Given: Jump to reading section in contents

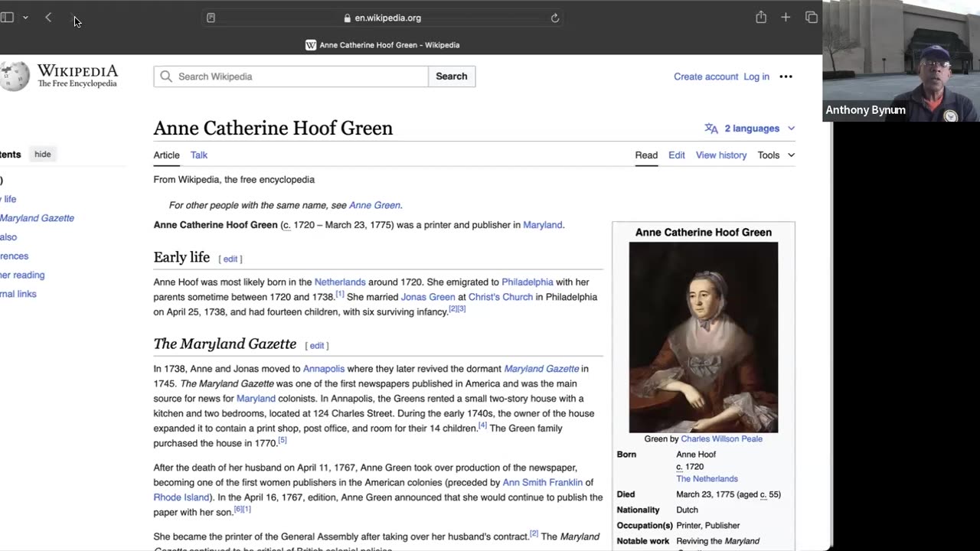Looking at the screenshot, I should click(x=22, y=275).
